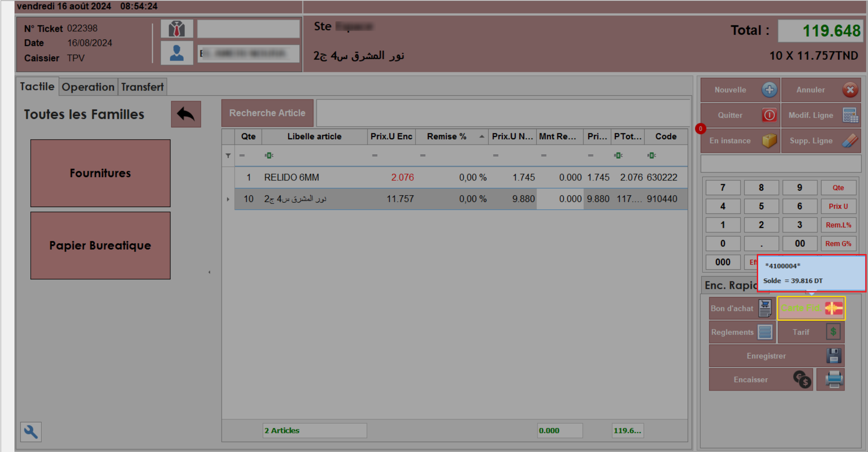The width and height of the screenshot is (868, 452).
Task: Click the 119.648 total display
Action: [x=820, y=31]
